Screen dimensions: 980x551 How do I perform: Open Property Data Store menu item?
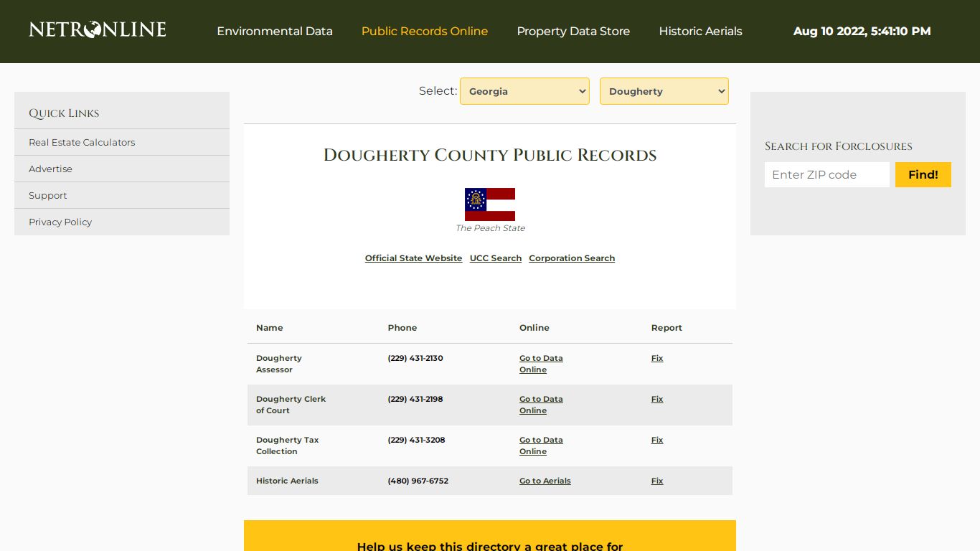coord(573,32)
